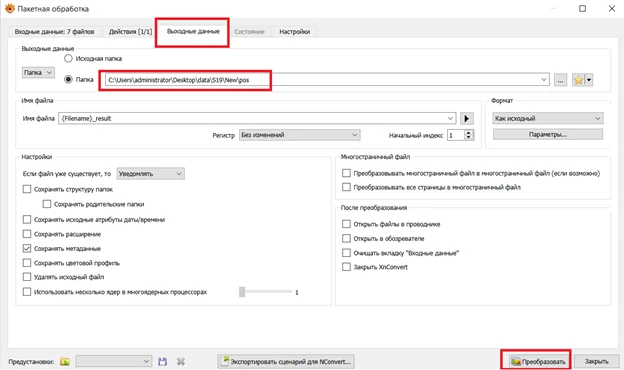Viewport: 624px width, 370px height.
Task: Click the Параметры... button
Action: tap(548, 134)
